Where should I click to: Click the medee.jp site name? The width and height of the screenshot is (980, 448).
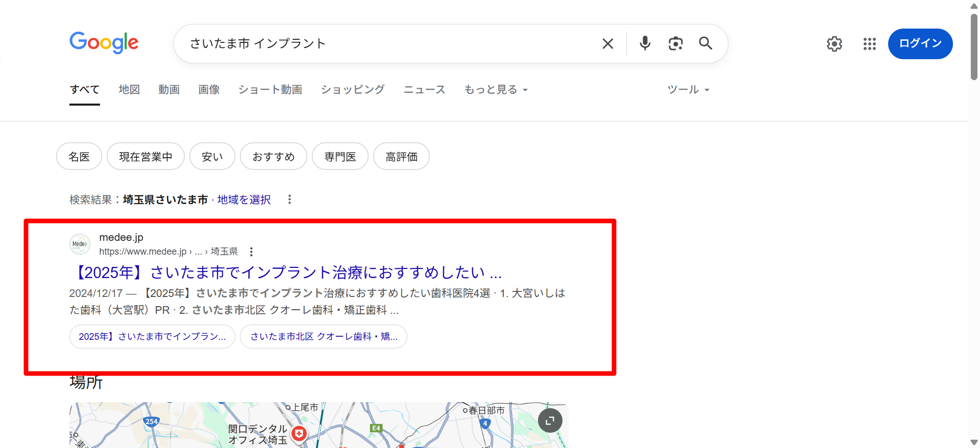pyautogui.click(x=121, y=237)
